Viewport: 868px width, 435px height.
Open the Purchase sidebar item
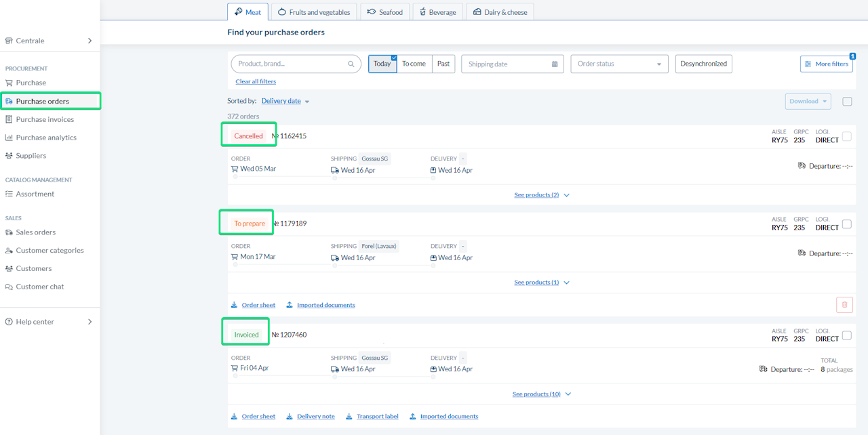[31, 83]
